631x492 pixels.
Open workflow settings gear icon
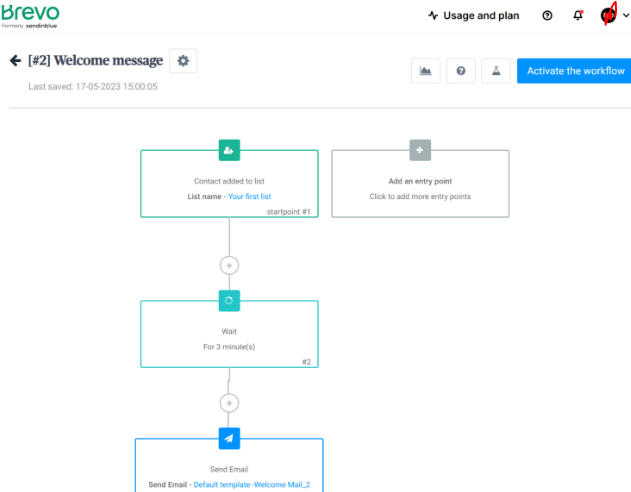coord(183,61)
